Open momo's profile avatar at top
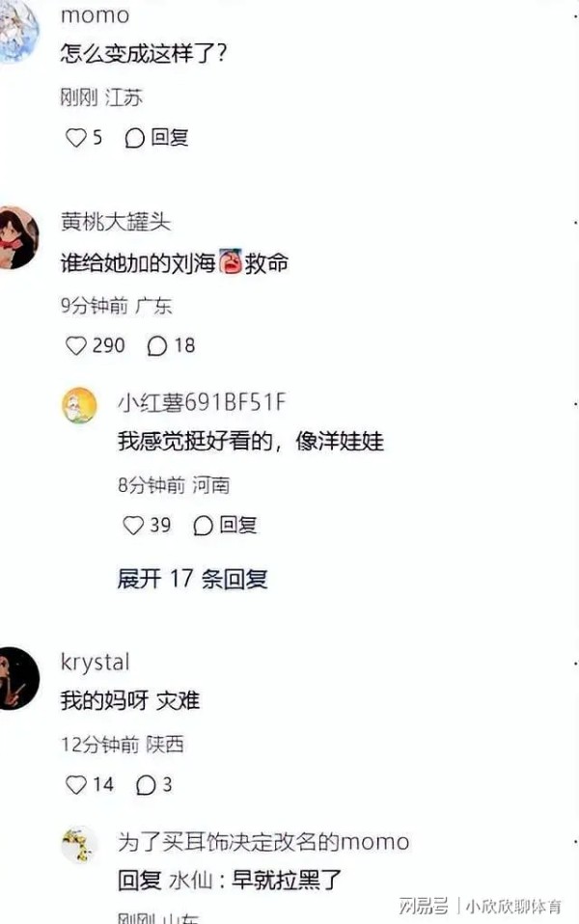This screenshot has height=924, width=579. pyautogui.click(x=16, y=31)
